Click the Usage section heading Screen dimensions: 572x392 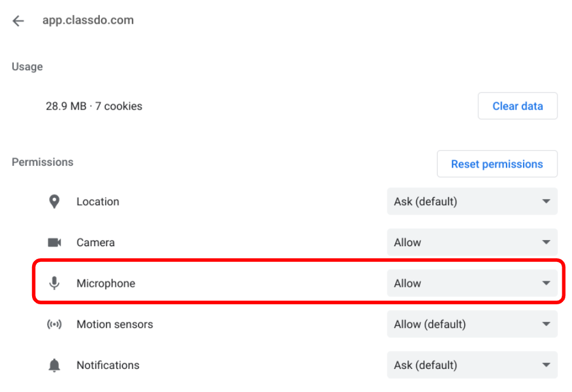tap(27, 67)
